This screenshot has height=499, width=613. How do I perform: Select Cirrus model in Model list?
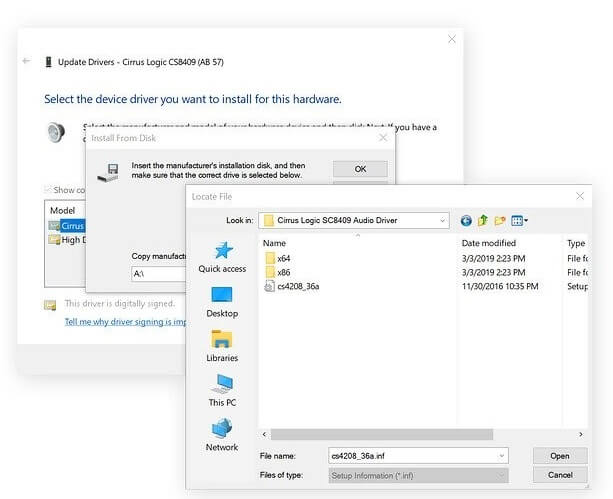pos(72,226)
